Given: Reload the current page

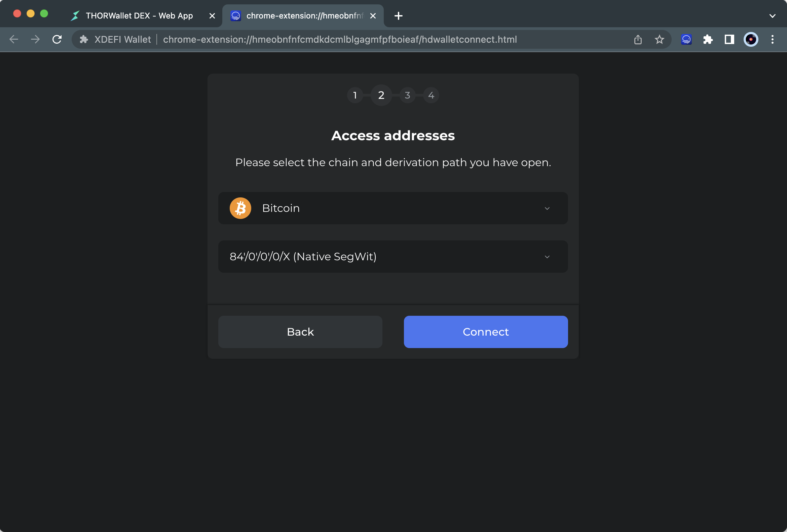Looking at the screenshot, I should point(57,40).
